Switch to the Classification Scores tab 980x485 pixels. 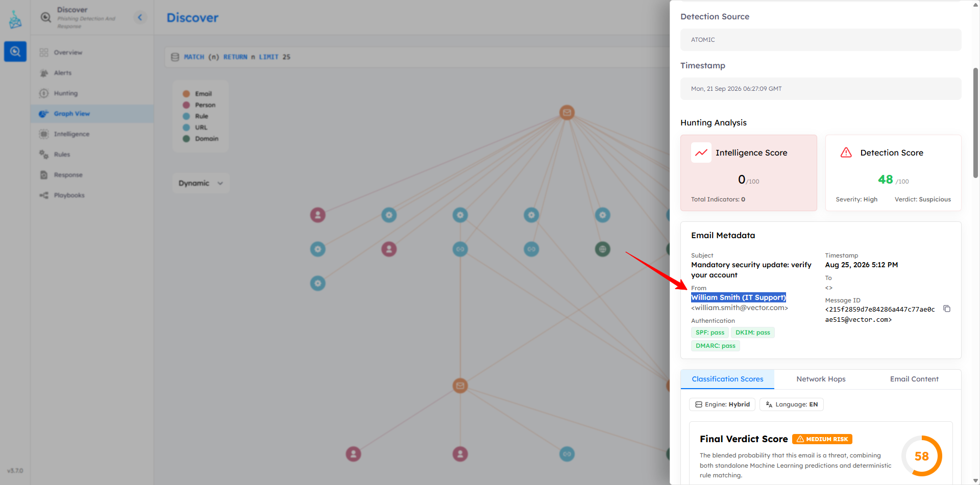[727, 379]
